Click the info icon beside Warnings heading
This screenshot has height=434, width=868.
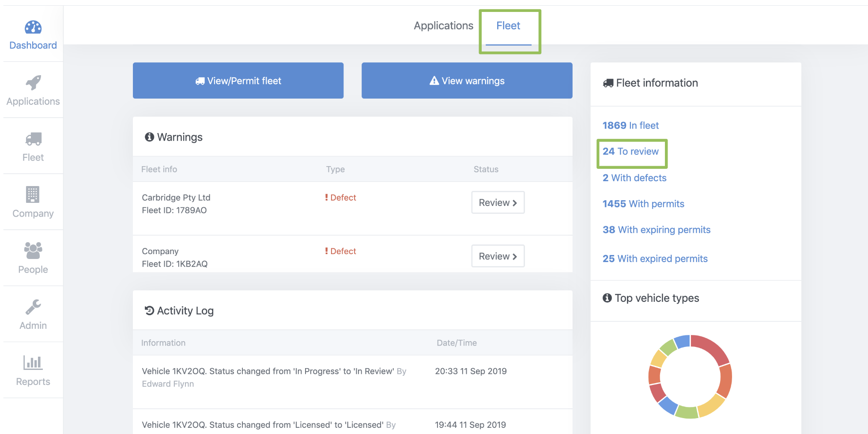149,137
